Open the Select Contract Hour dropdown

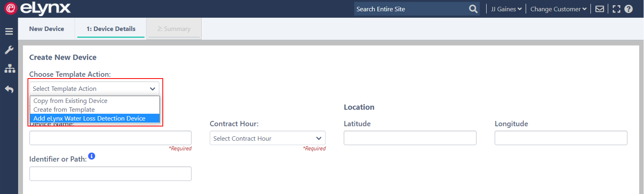267,138
